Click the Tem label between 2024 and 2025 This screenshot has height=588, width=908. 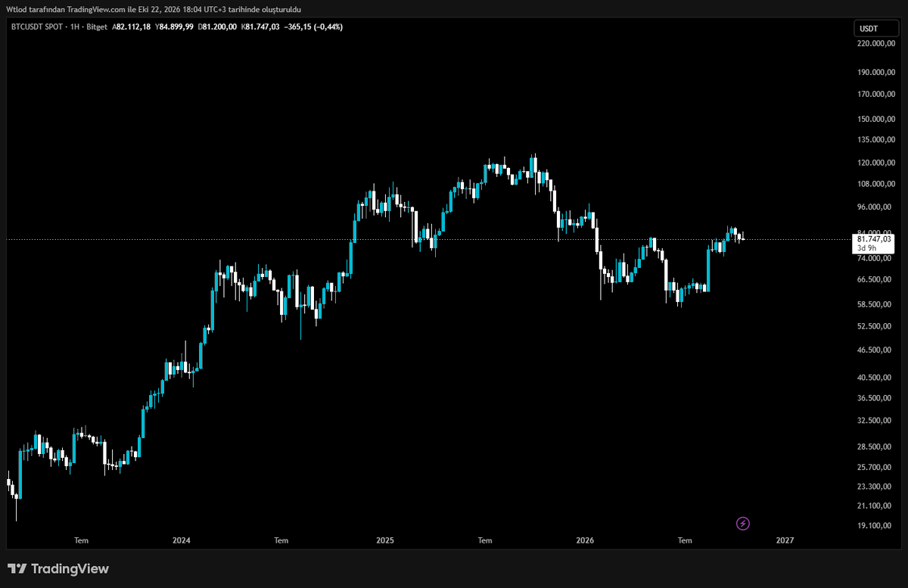click(281, 540)
